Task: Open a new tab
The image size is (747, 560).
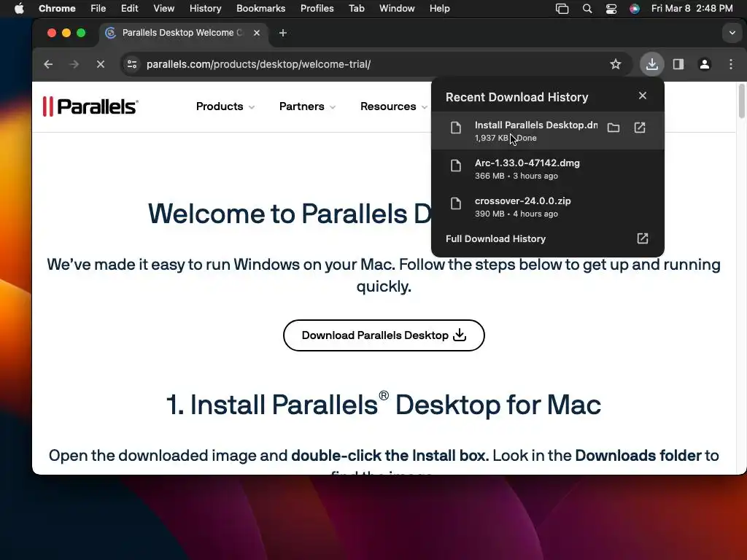Action: click(283, 33)
